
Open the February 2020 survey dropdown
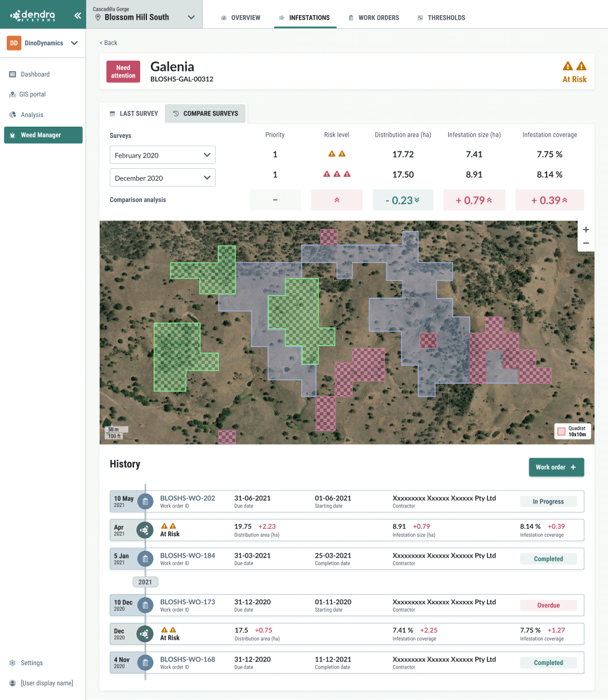(162, 155)
